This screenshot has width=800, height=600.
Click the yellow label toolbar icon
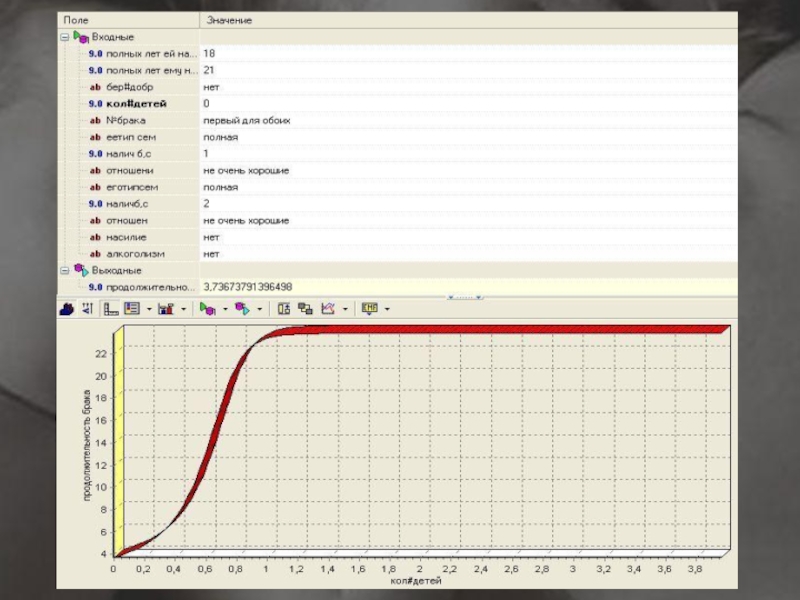pos(369,309)
